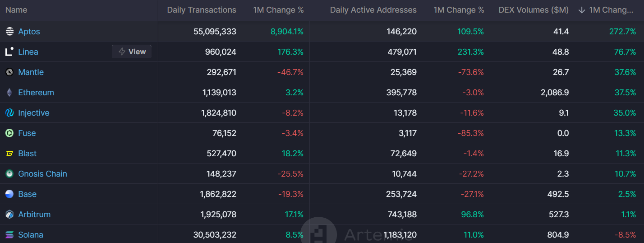This screenshot has width=644, height=243.
Task: Select Aptos DEX change 272.7%
Action: tap(622, 32)
